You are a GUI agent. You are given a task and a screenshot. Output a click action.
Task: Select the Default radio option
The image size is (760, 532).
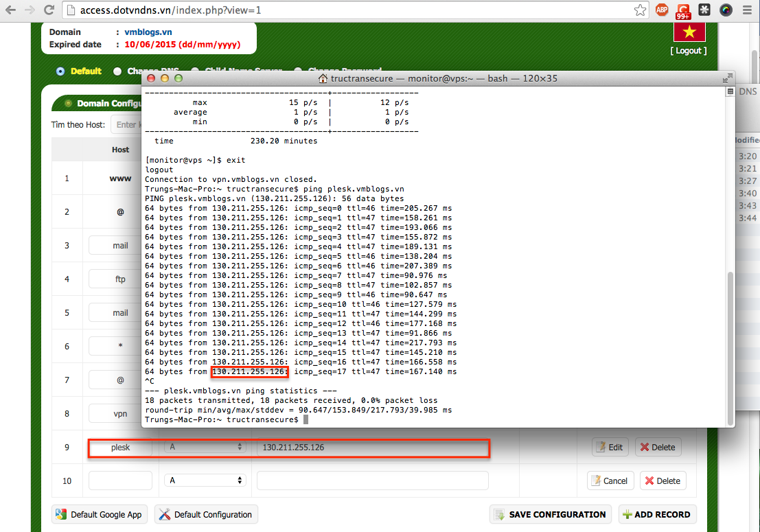click(60, 71)
